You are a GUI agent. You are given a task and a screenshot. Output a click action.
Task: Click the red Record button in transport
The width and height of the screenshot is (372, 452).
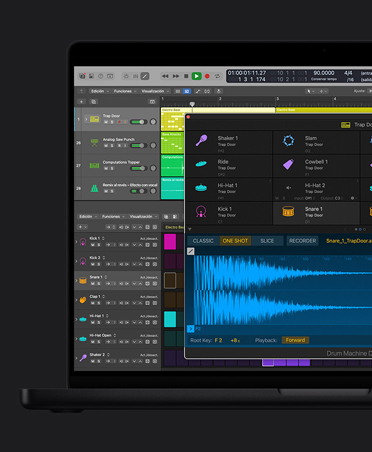click(207, 76)
